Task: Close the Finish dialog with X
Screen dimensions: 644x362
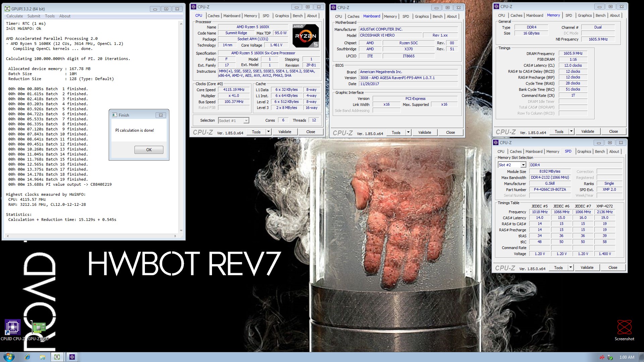Action: [x=161, y=115]
